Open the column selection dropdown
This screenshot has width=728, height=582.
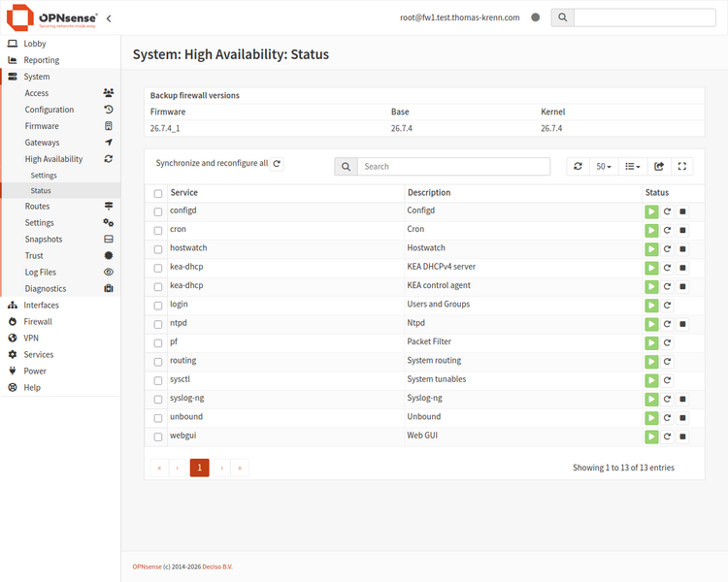click(x=633, y=166)
